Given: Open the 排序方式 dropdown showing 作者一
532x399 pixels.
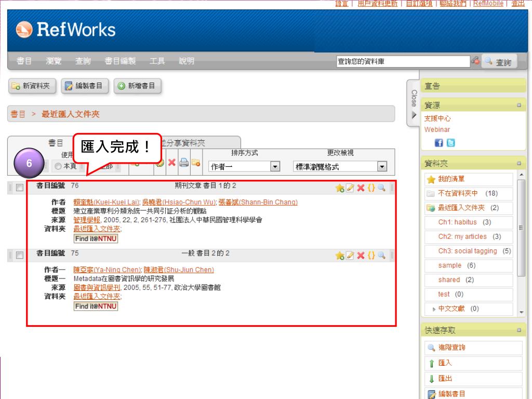Looking at the screenshot, I should 244,167.
